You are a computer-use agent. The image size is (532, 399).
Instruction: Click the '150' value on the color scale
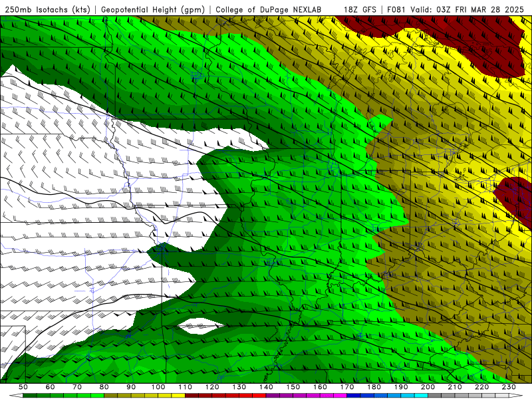(x=293, y=387)
